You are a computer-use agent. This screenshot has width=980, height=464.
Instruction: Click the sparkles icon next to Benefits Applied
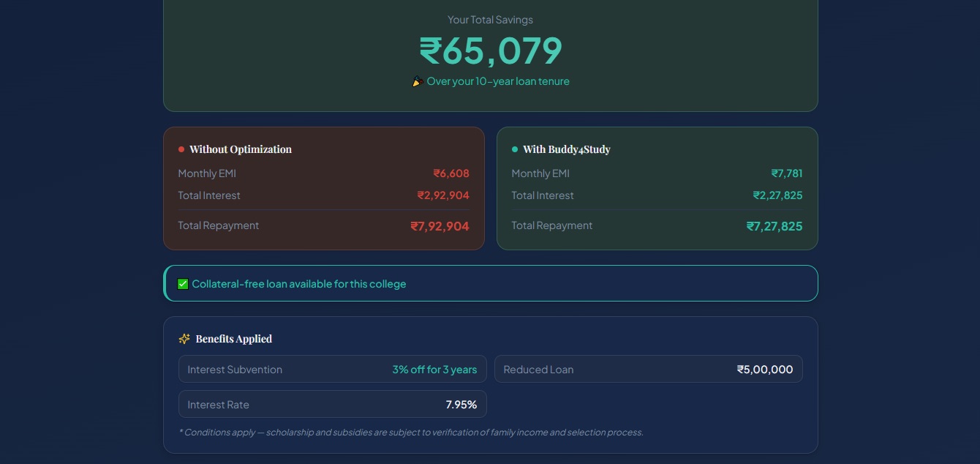tap(184, 339)
